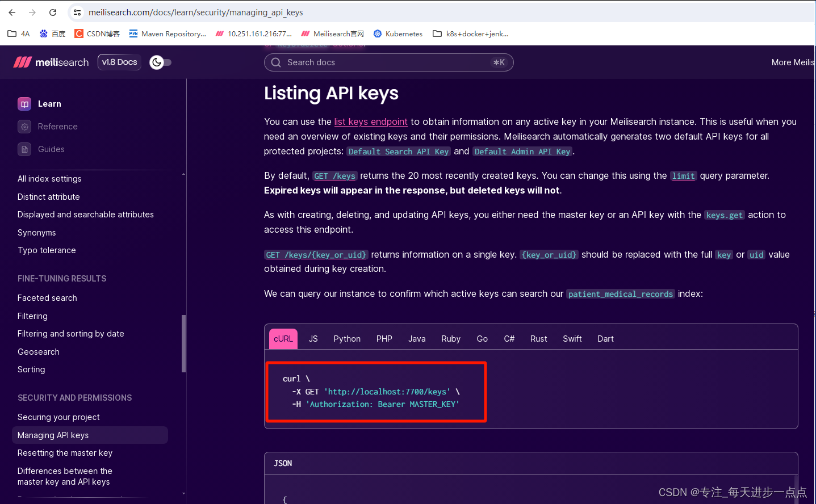Select Managing API keys sidebar item
Screen dimensions: 816x504
tap(90, 435)
